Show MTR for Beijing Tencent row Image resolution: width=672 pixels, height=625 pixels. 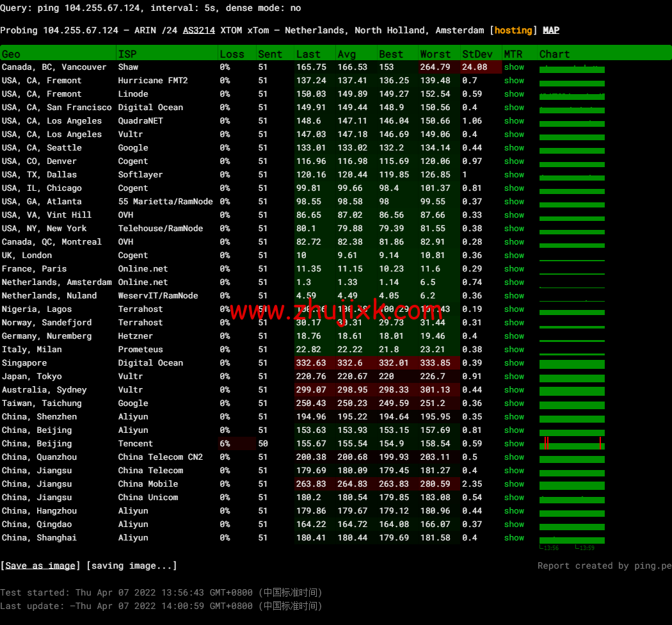[x=513, y=444]
